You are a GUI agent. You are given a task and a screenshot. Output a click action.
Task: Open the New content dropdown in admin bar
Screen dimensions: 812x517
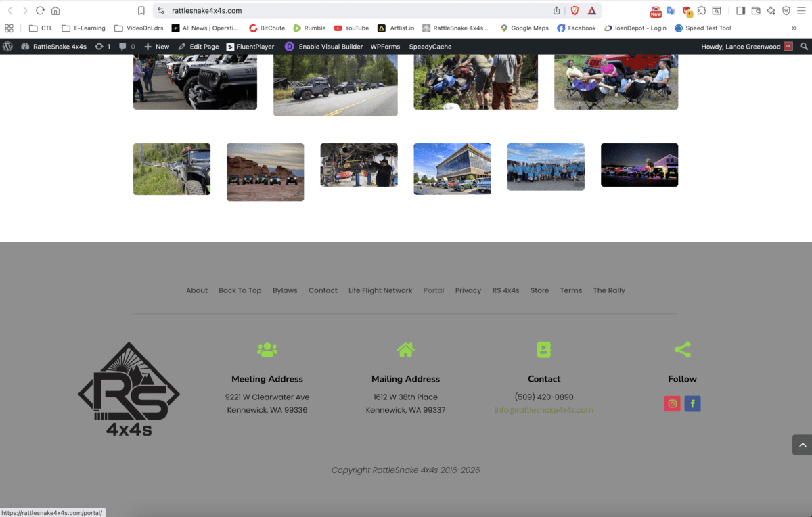156,47
